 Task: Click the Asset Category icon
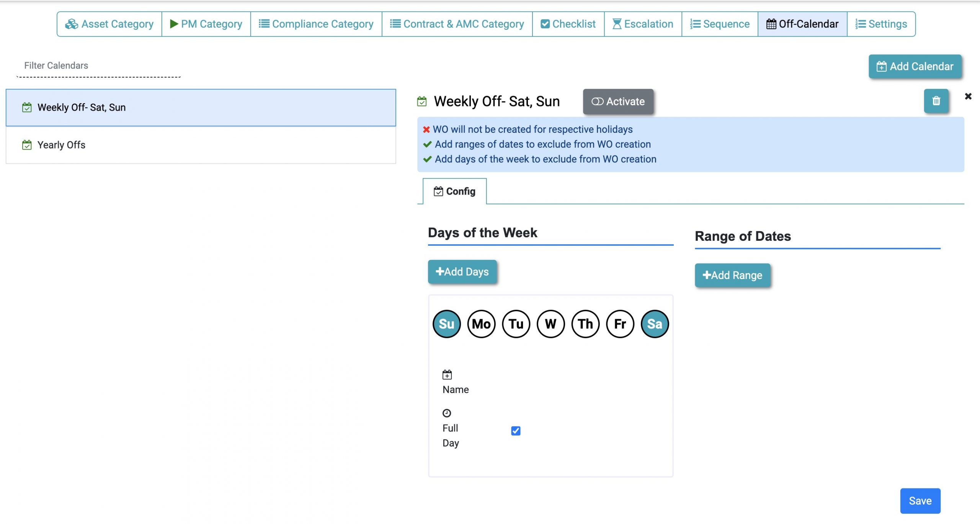[x=71, y=23]
